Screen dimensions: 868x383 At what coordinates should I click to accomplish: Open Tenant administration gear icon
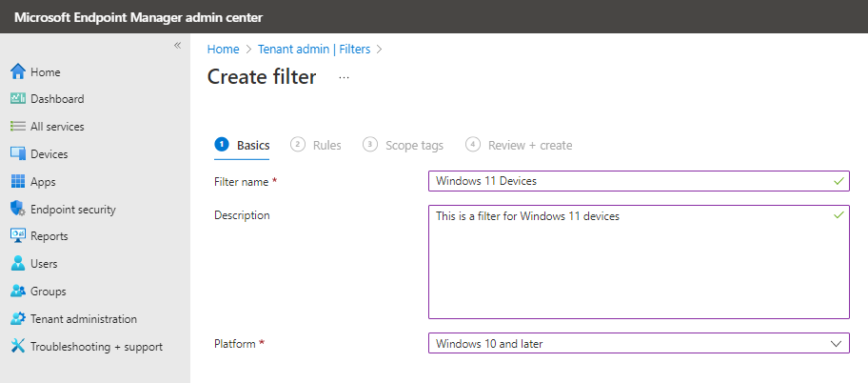(x=18, y=319)
